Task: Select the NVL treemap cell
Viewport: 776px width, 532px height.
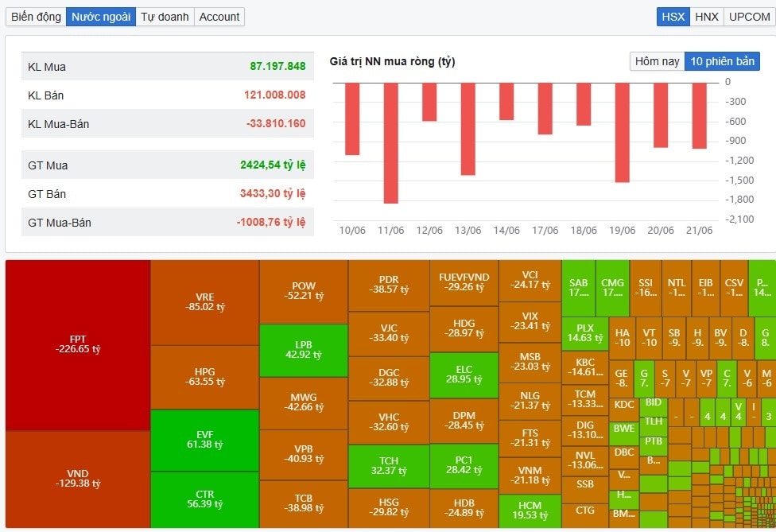Action: [x=585, y=461]
